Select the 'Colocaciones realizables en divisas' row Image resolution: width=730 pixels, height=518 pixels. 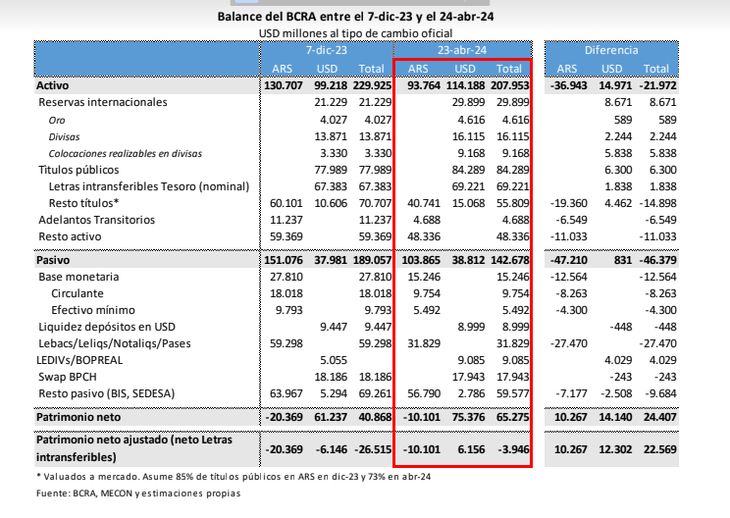point(125,154)
